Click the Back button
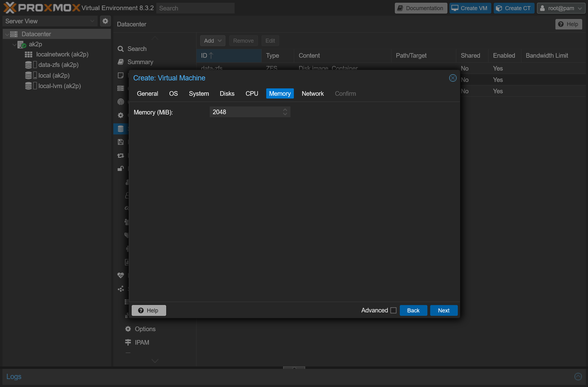The height and width of the screenshot is (387, 588). point(413,311)
